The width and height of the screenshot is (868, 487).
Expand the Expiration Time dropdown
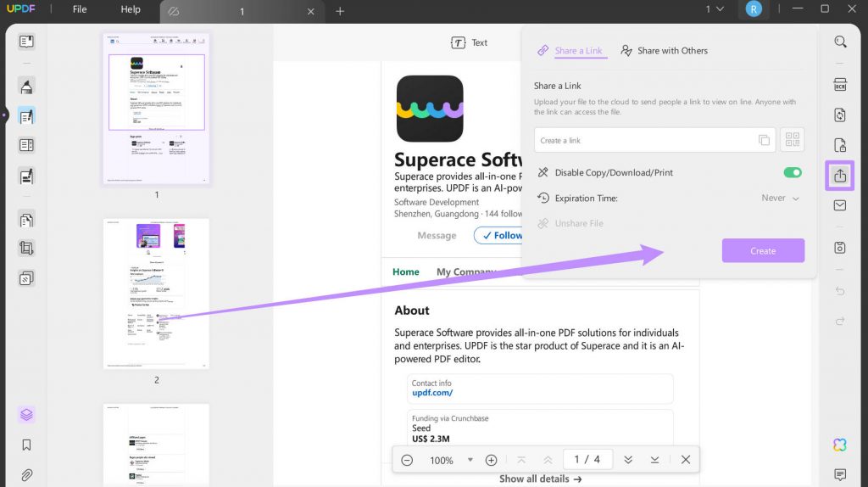[x=781, y=198]
